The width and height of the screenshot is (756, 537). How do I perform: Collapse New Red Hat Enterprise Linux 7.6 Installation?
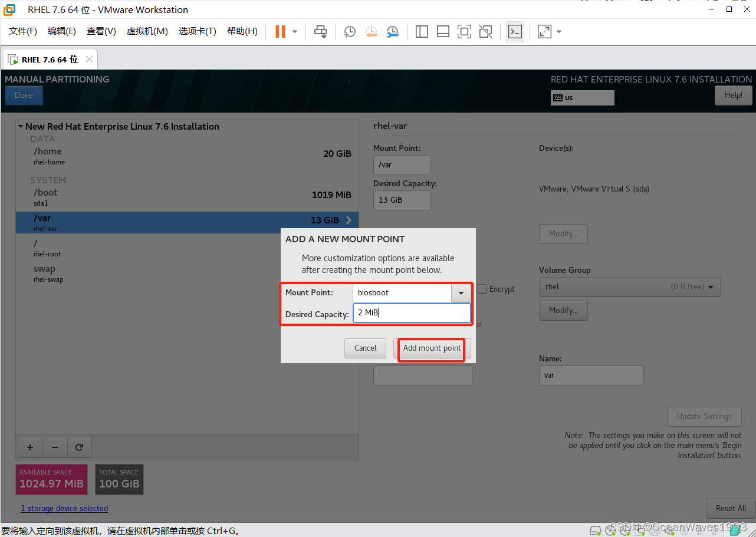point(21,126)
